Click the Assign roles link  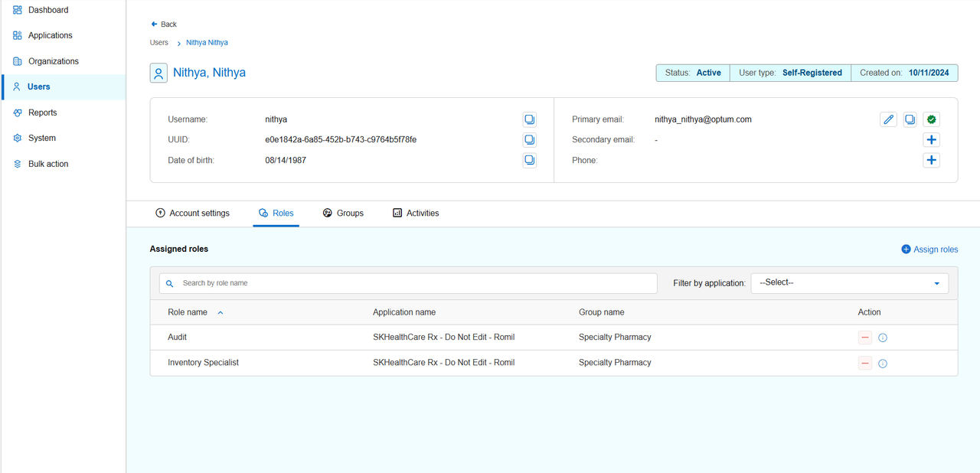coord(929,250)
